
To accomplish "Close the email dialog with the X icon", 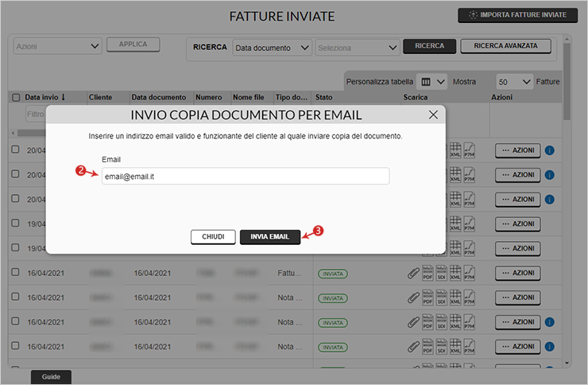I will [433, 115].
